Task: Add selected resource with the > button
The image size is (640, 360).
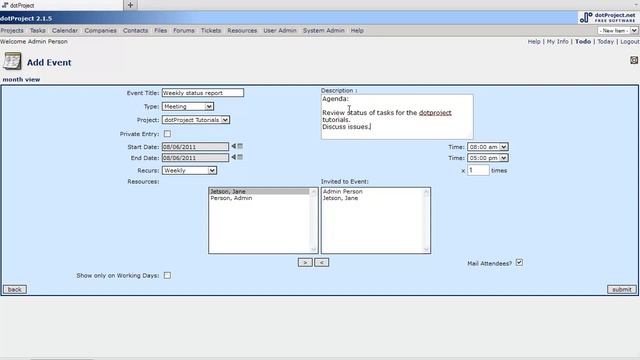Action: (305, 262)
